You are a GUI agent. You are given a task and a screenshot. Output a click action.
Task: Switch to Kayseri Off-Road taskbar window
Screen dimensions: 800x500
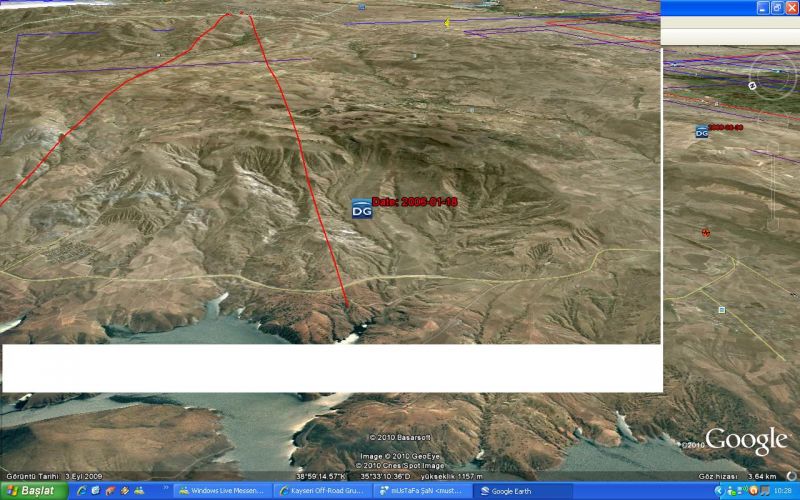pyautogui.click(x=321, y=491)
